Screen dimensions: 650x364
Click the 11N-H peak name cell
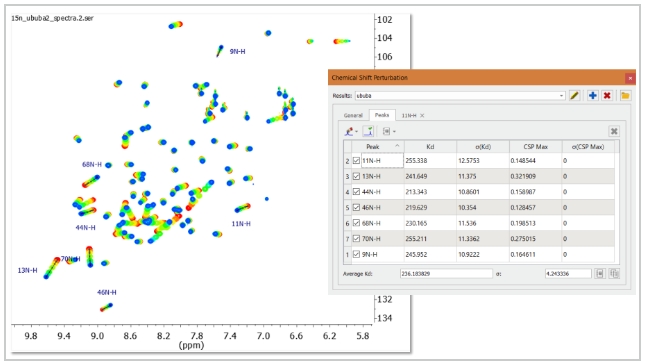382,160
